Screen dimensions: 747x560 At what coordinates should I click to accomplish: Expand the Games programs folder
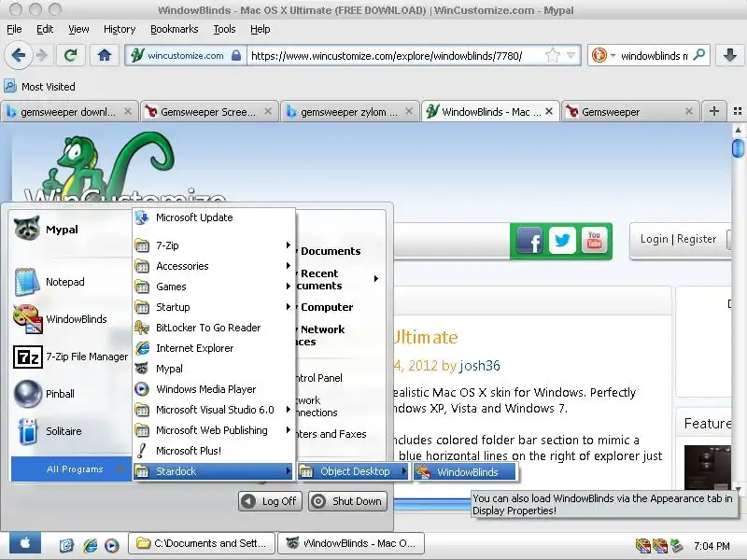click(x=214, y=287)
